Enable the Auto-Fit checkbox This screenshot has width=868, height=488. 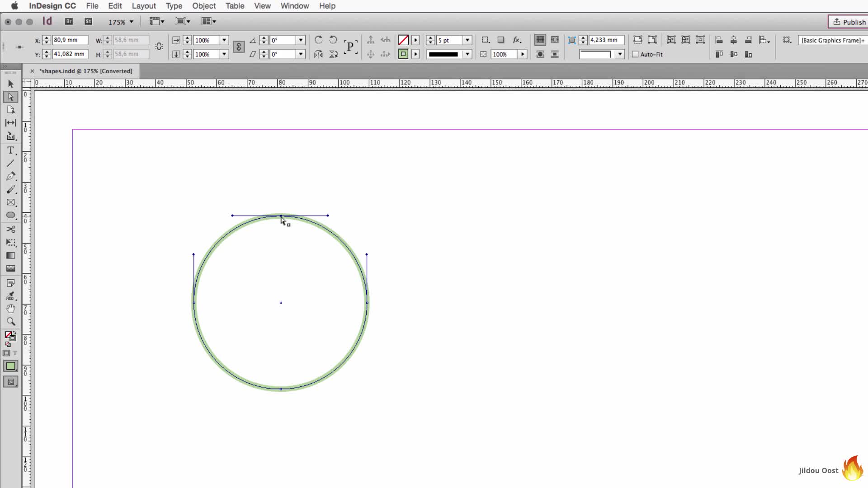(635, 54)
